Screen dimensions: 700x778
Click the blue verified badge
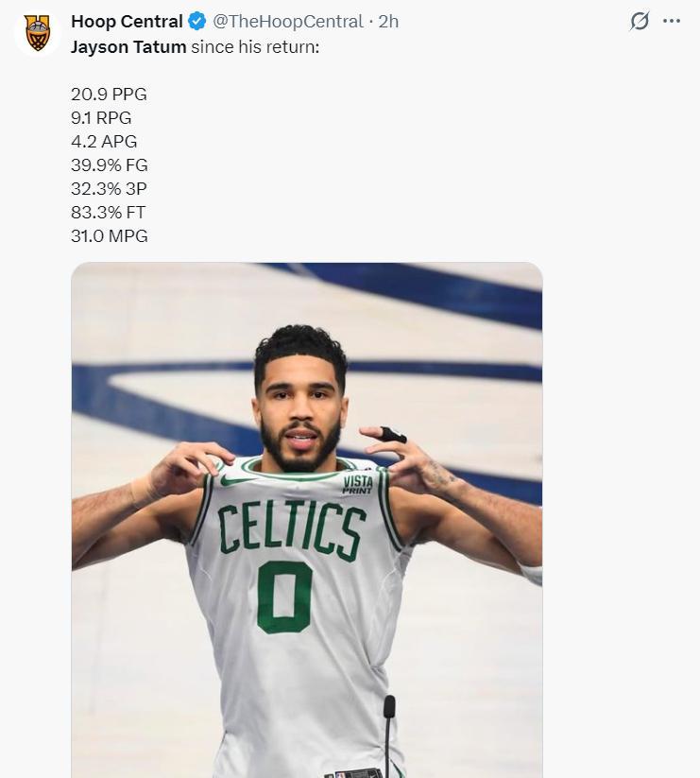(196, 21)
